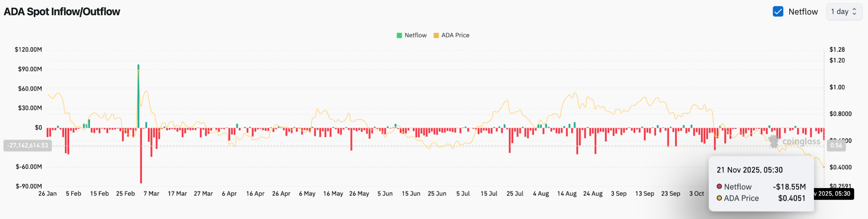This screenshot has width=868, height=219.
Task: Click the ADA Spot Inflow/Outflow chart title
Action: coord(62,11)
